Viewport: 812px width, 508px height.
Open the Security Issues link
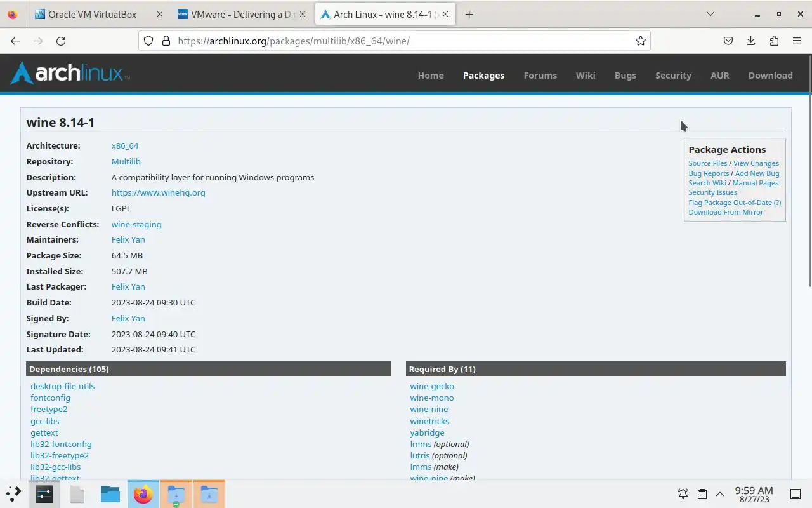(713, 192)
